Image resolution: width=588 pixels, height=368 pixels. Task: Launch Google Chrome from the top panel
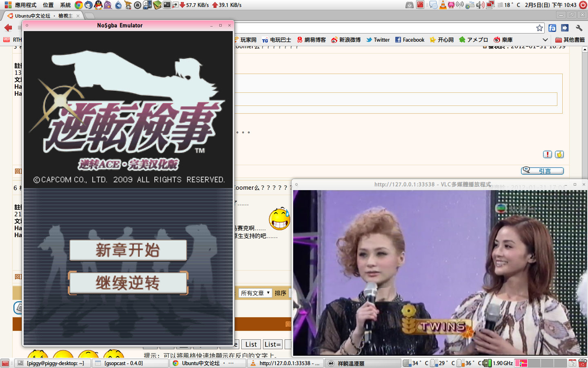79,5
